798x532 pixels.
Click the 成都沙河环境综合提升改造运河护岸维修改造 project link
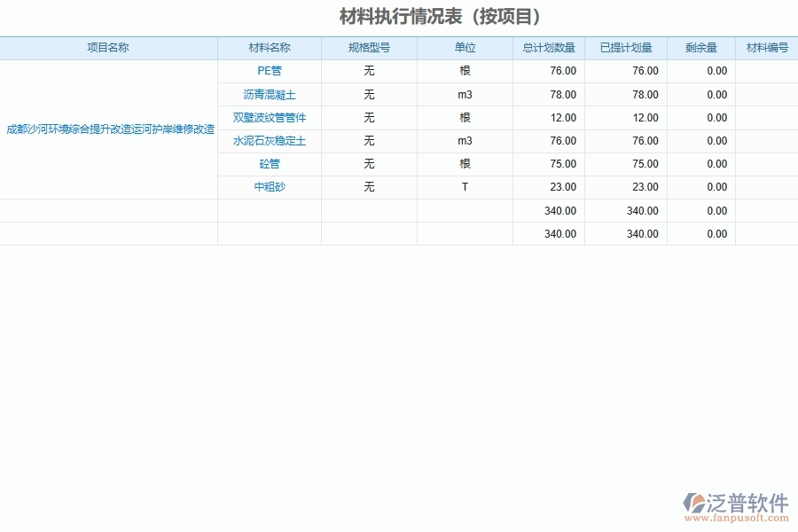pos(109,129)
